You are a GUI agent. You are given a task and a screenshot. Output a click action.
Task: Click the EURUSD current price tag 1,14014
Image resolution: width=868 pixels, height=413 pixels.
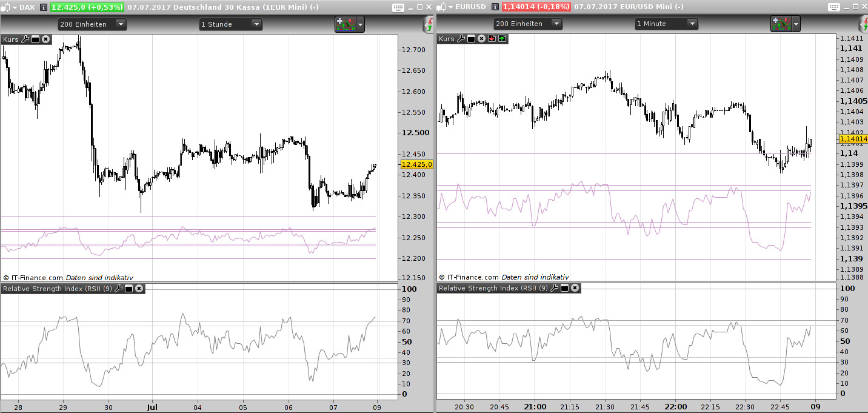pyautogui.click(x=853, y=139)
